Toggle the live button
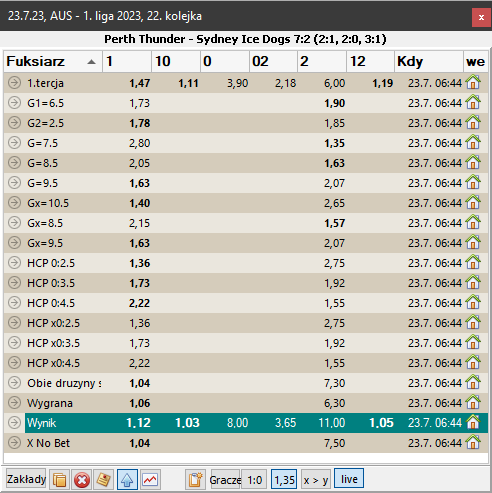 click(x=349, y=479)
